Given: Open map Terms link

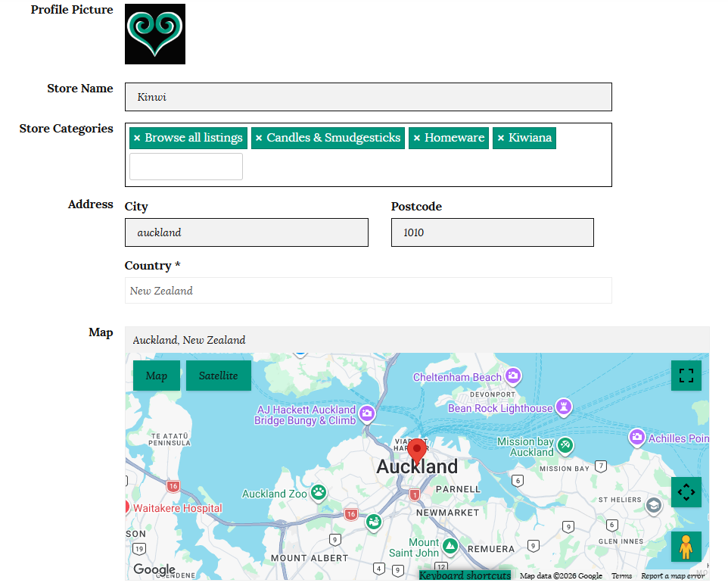Looking at the screenshot, I should tap(622, 576).
